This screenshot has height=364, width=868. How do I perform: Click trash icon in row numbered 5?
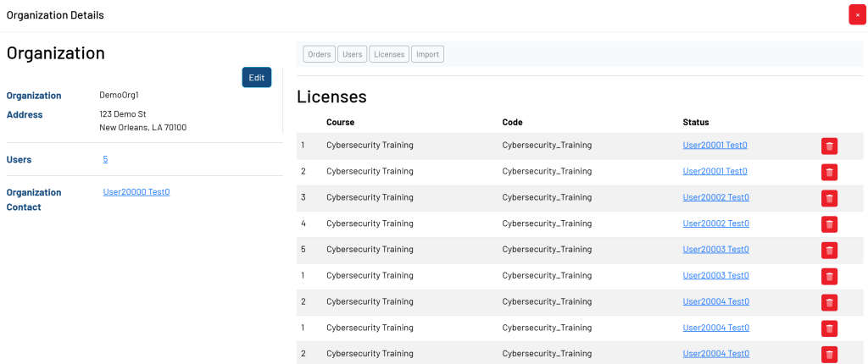[829, 251]
